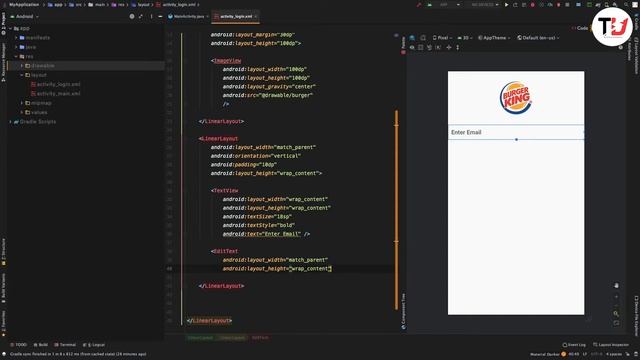Select the Design surface blue layers icon
Screen dimensions: 640x360
pyautogui.click(x=412, y=38)
